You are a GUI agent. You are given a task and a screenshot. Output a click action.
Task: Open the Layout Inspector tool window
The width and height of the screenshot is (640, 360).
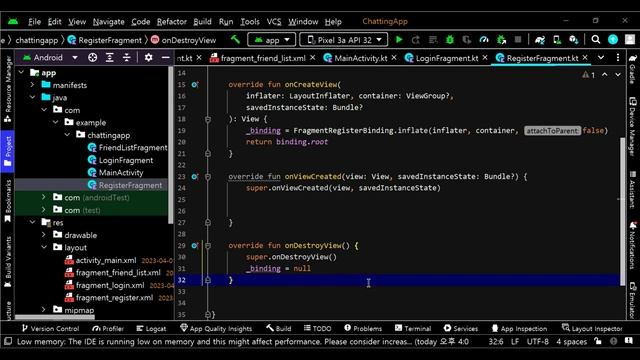click(592, 328)
